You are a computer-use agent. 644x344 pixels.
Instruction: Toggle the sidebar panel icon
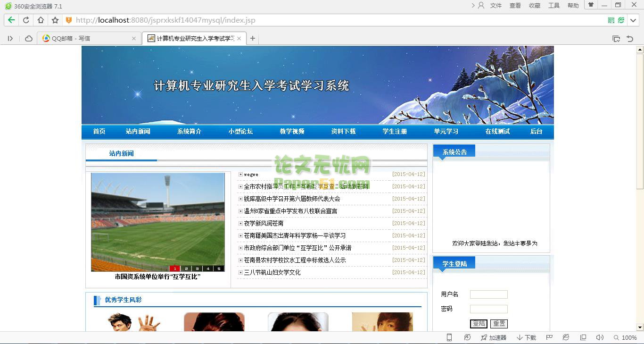[10, 39]
